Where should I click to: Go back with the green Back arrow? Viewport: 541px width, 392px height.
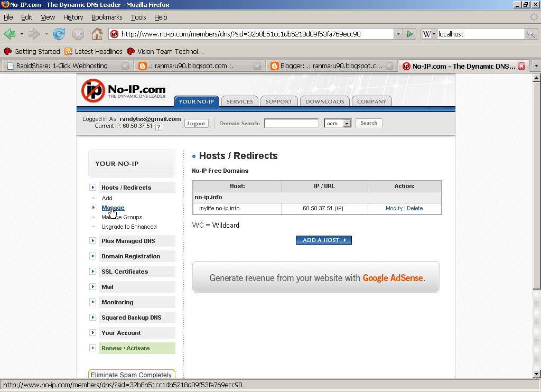[x=10, y=34]
